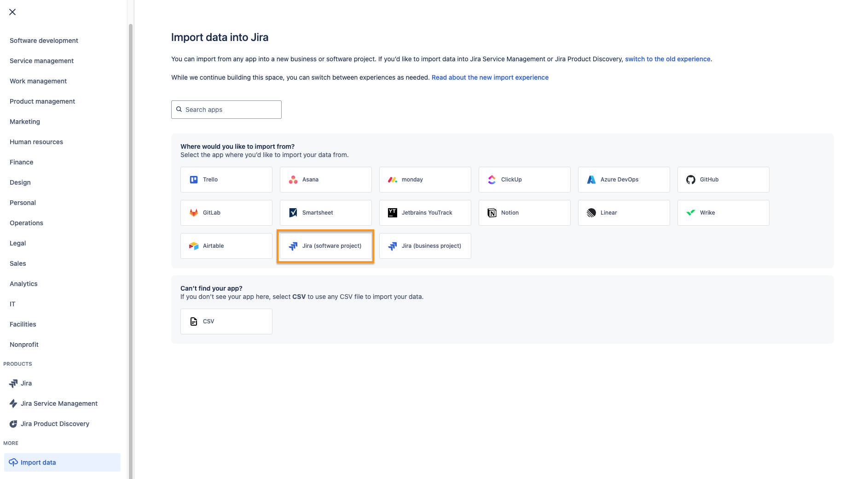
Task: Click inside the Search apps field
Action: tap(226, 110)
